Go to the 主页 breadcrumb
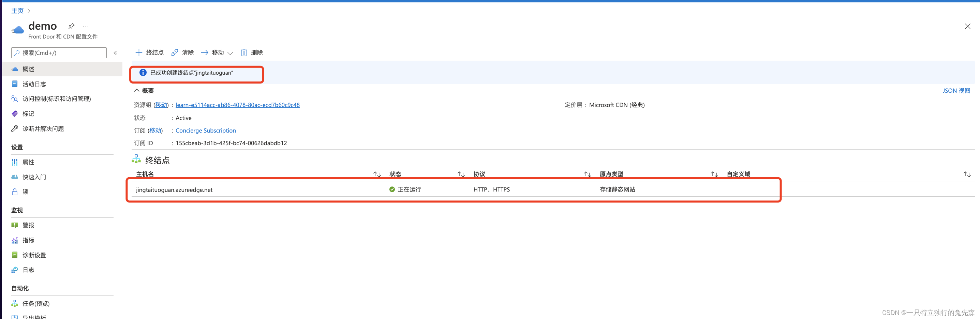 click(x=17, y=11)
